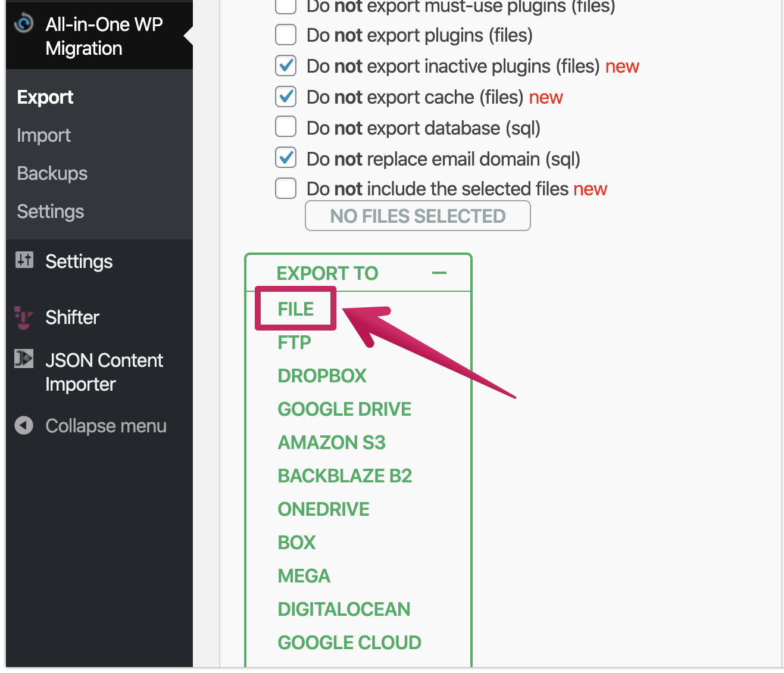The width and height of the screenshot is (784, 673).
Task: Check Do not include the selected files checkbox
Action: pyautogui.click(x=286, y=188)
